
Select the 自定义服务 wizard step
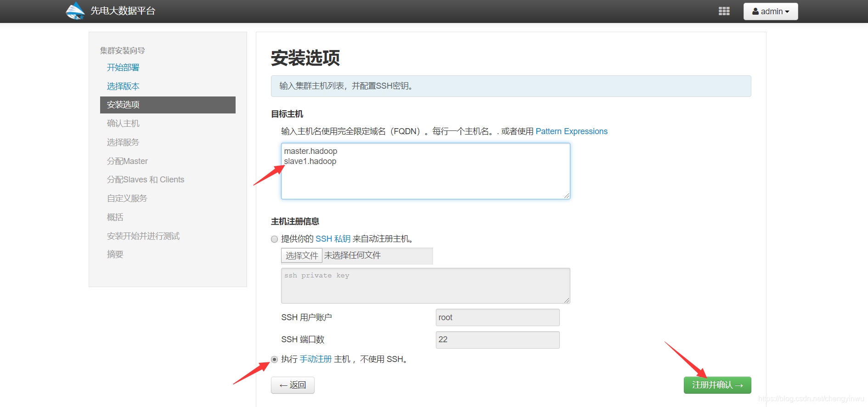click(127, 198)
